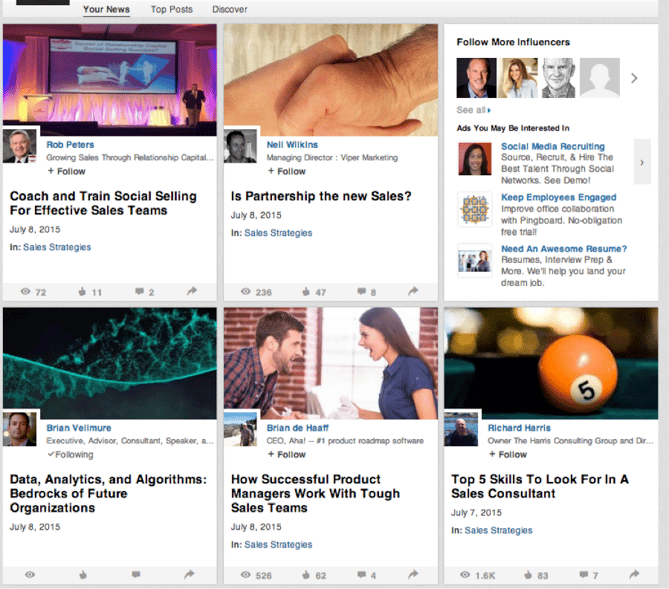Image resolution: width=669 pixels, height=589 pixels.
Task: Open Sales Strategies channel under Richard Harris post
Action: click(498, 530)
